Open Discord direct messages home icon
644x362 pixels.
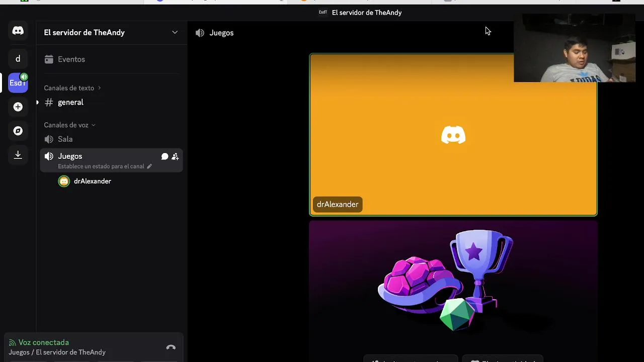[18, 31]
